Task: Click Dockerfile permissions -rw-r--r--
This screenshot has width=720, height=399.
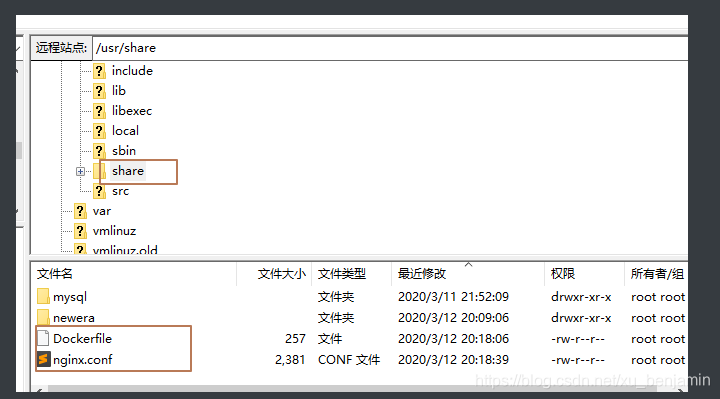Action: 578,339
